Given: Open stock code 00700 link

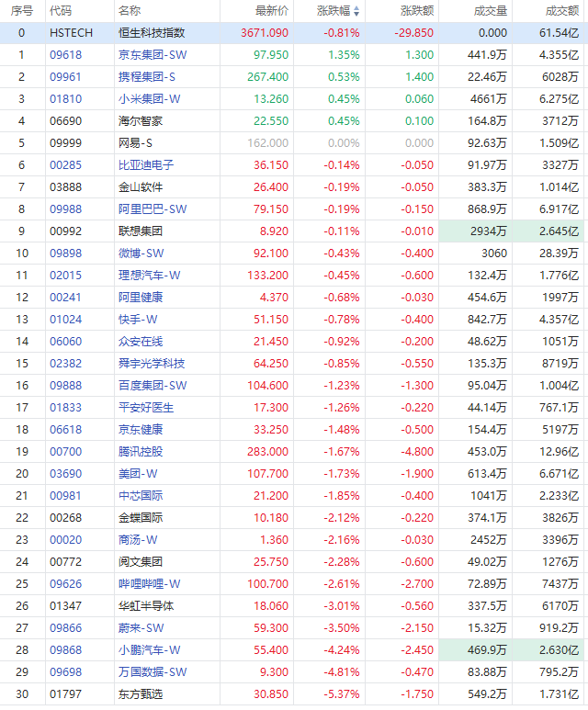Looking at the screenshot, I should (65, 452).
